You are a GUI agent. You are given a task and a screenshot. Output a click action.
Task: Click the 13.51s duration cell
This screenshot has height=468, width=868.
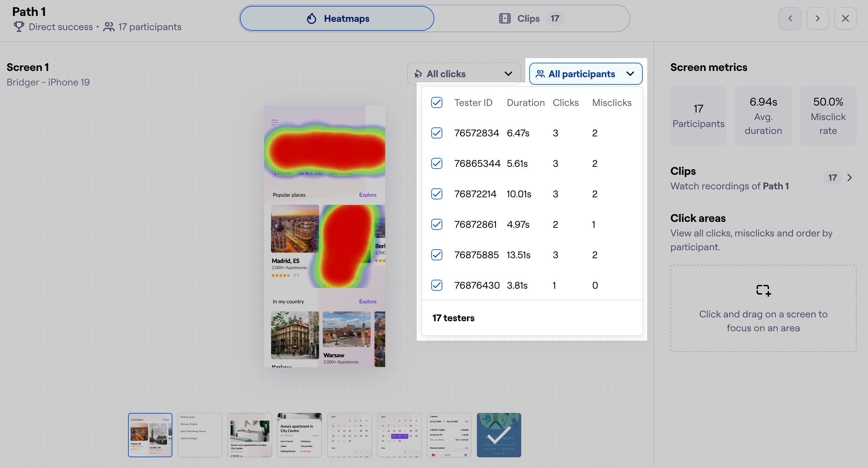518,255
